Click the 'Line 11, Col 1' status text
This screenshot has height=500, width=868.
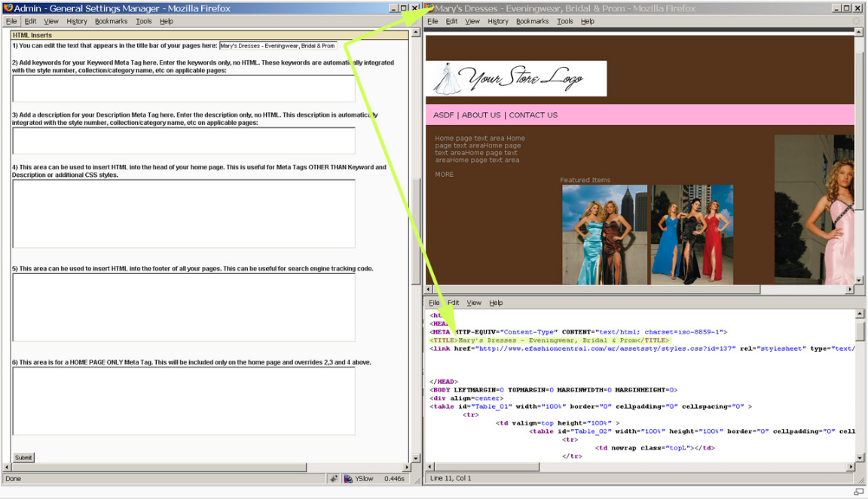click(451, 478)
